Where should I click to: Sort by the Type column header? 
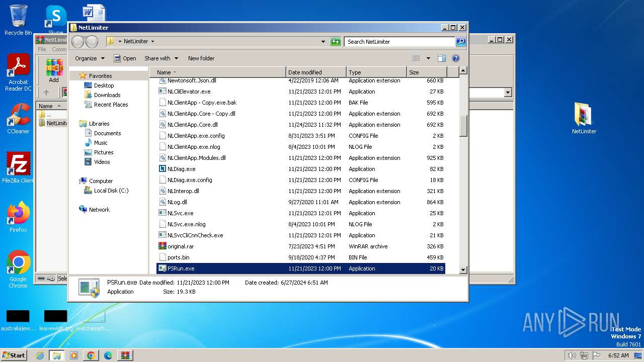[x=376, y=72]
